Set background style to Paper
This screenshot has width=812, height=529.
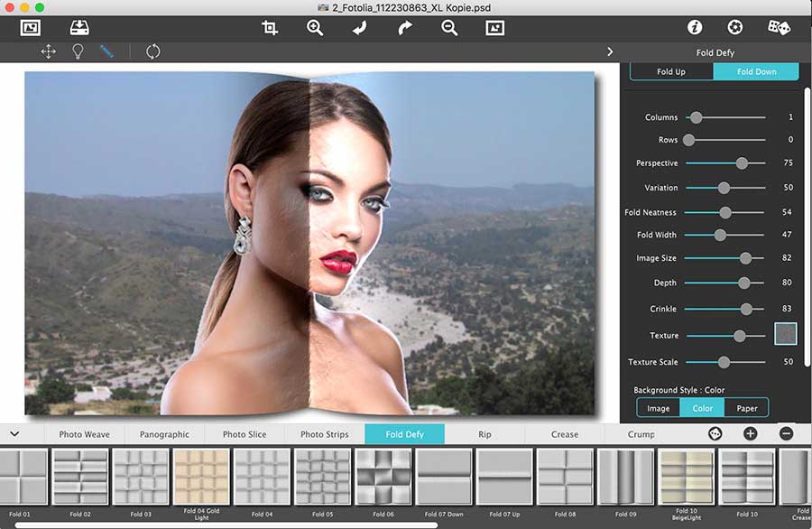[x=747, y=408]
